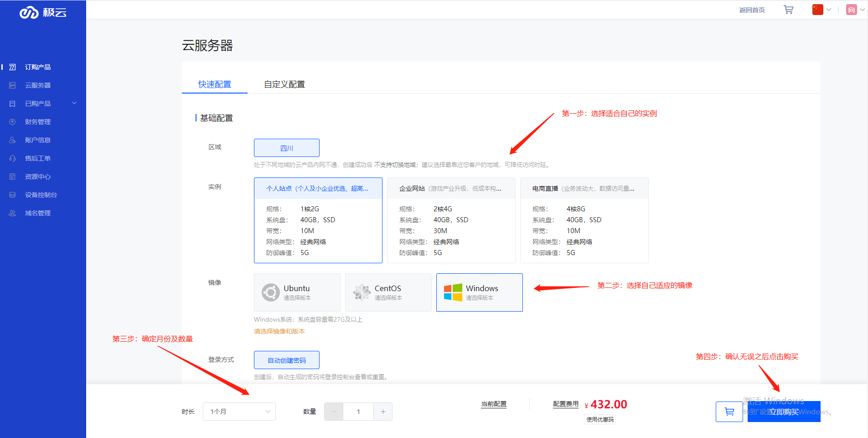Go to 售后工单 support tickets
The width and height of the screenshot is (868, 438).
(x=38, y=158)
